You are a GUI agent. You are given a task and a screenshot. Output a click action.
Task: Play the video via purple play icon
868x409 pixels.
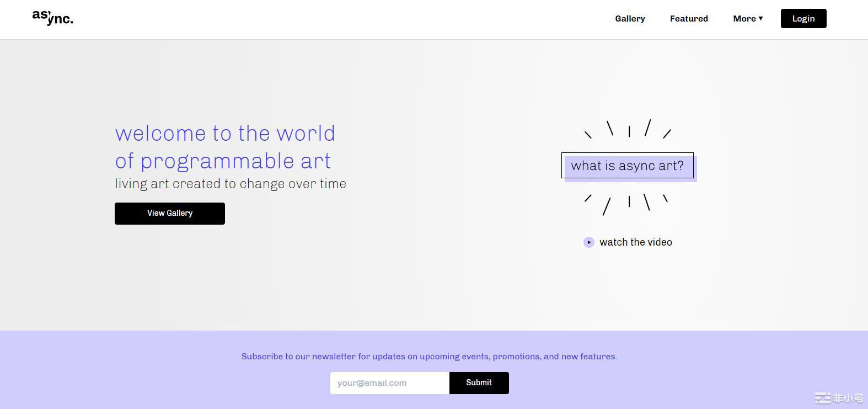[x=589, y=242]
